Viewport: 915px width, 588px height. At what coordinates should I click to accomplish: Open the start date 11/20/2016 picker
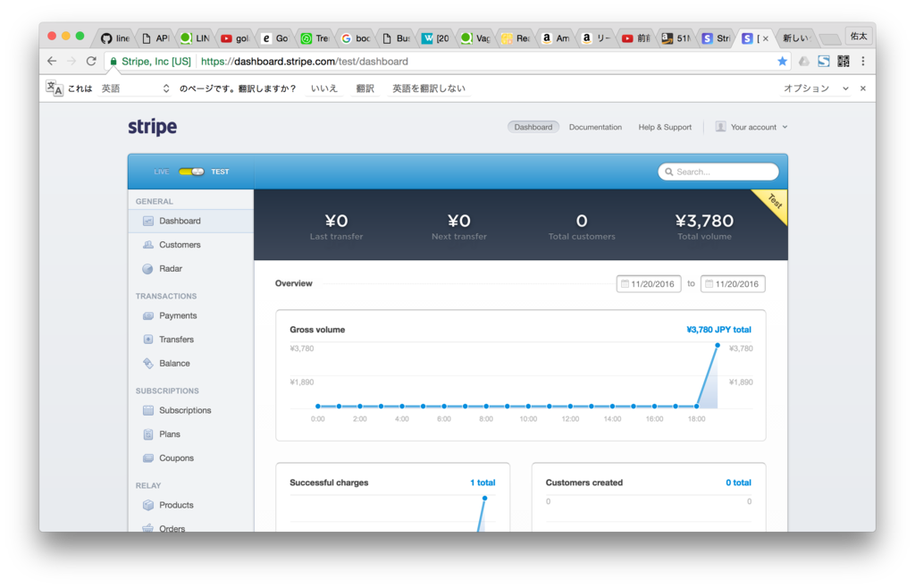[649, 284]
